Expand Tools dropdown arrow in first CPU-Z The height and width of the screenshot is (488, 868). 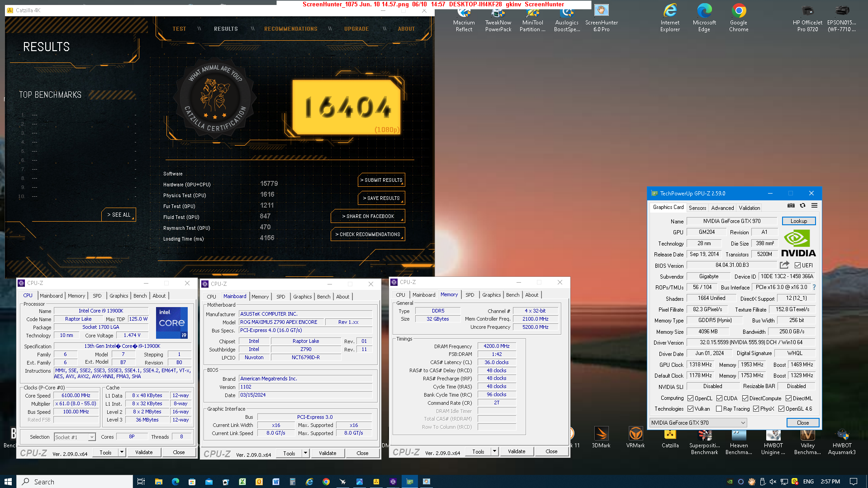pyautogui.click(x=122, y=452)
